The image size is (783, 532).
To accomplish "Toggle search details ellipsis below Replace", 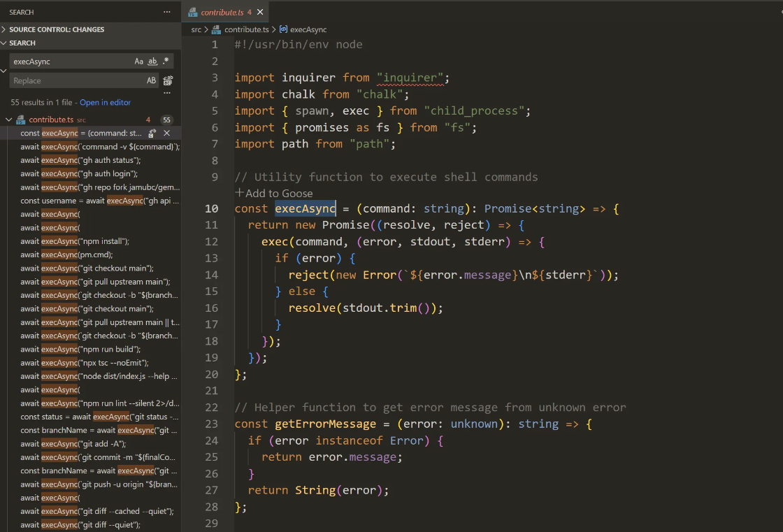I will click(x=167, y=93).
